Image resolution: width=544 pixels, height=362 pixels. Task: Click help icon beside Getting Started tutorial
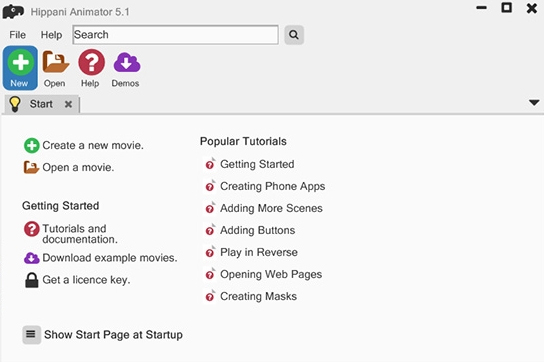210,164
